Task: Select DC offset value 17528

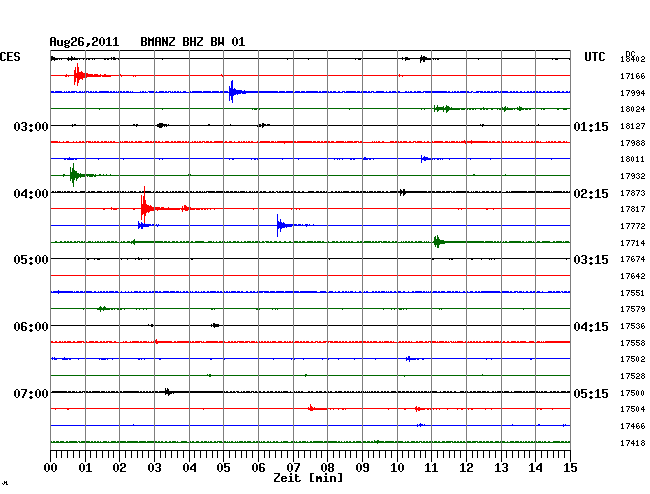Action: pyautogui.click(x=633, y=376)
